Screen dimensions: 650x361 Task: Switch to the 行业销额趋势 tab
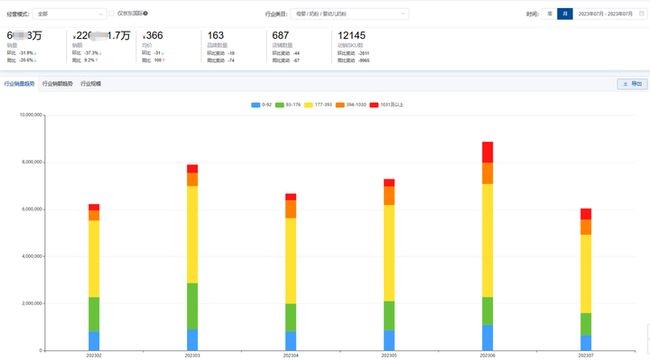point(57,84)
